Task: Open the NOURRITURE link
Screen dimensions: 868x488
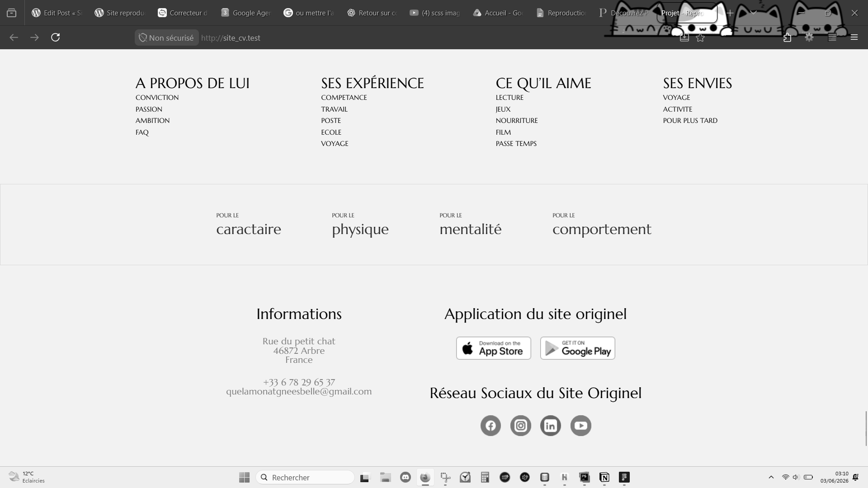Action: pyautogui.click(x=517, y=121)
